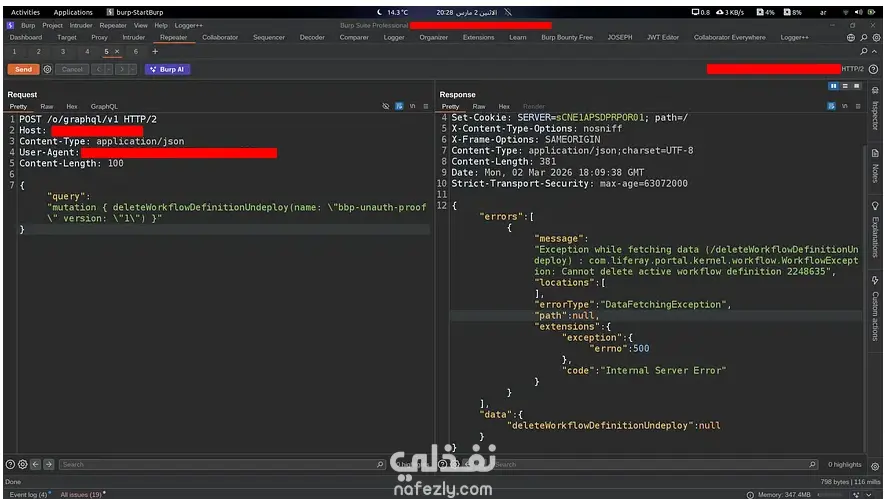Open side panel settings gear at bottom right
885x499 pixels.
point(875,467)
